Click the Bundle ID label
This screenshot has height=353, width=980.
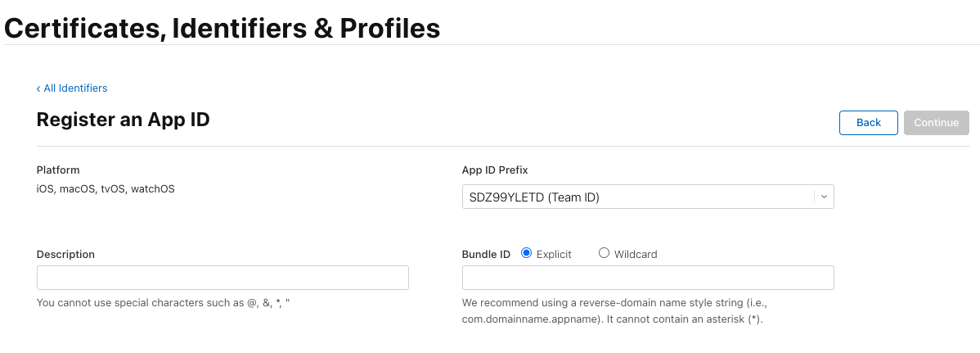486,255
